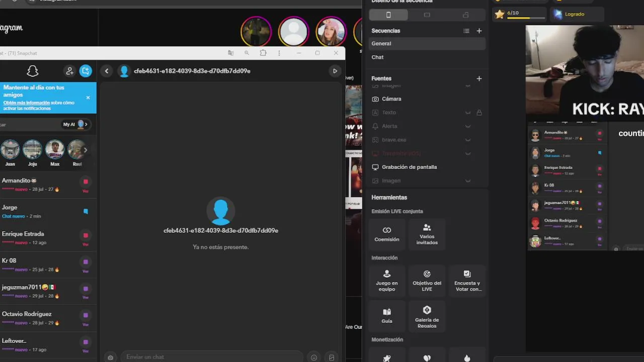This screenshot has width=644, height=362.
Task: Toggle visibility of the brave.exe source
Action: click(x=468, y=140)
